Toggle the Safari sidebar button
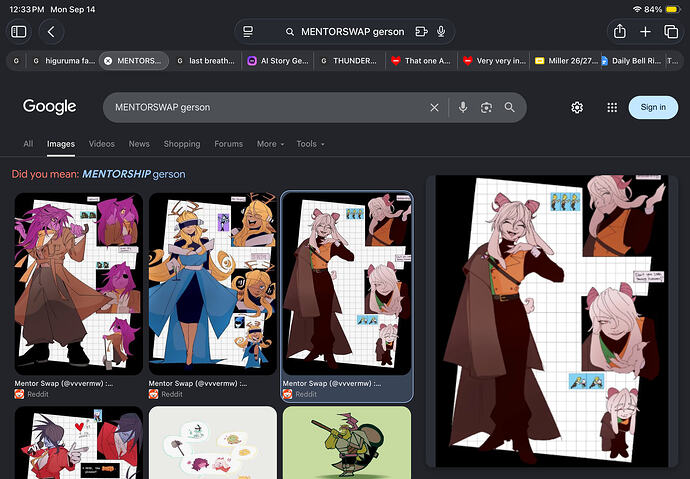This screenshot has width=690, height=479. click(x=18, y=32)
